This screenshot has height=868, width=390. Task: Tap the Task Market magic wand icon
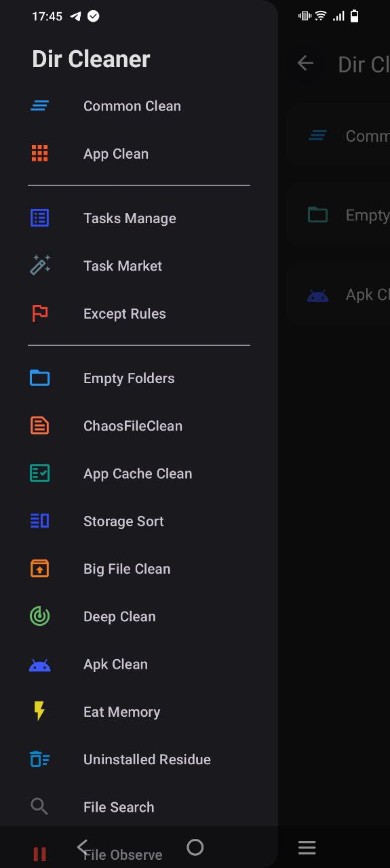(x=40, y=265)
